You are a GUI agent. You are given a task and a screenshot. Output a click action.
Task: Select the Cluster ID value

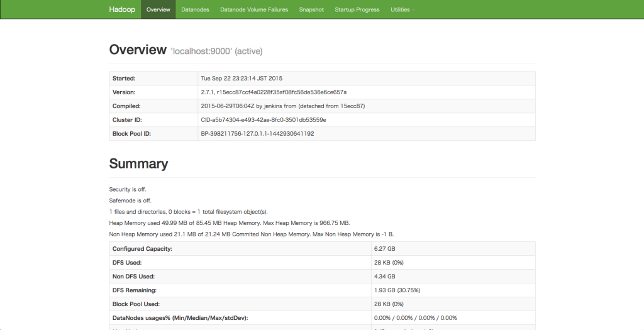(x=263, y=120)
